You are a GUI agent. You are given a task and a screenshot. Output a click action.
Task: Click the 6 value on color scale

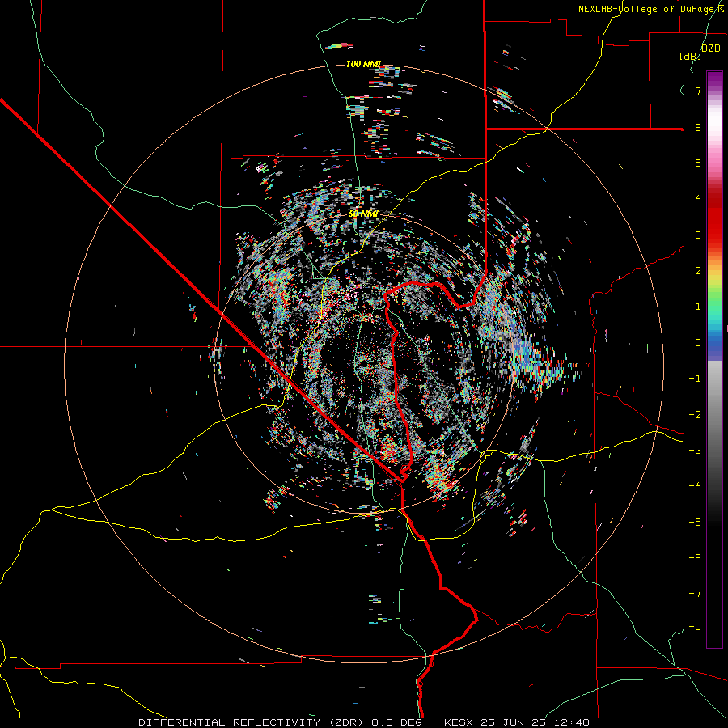click(x=698, y=127)
